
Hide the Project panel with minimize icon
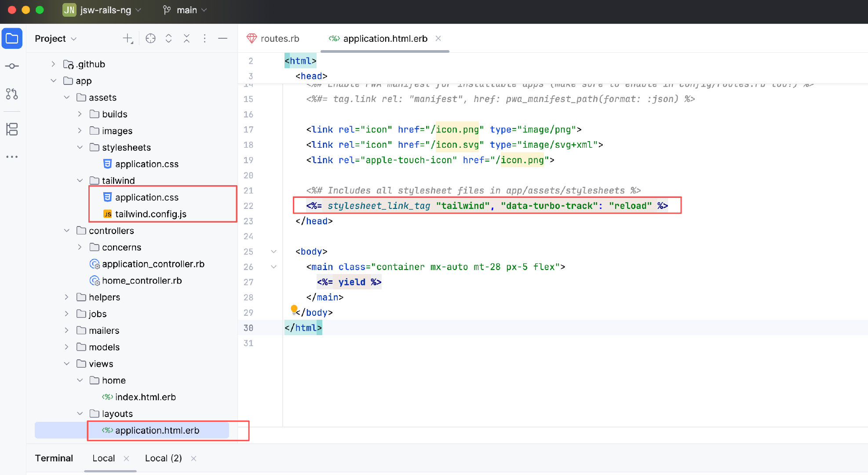pos(222,39)
